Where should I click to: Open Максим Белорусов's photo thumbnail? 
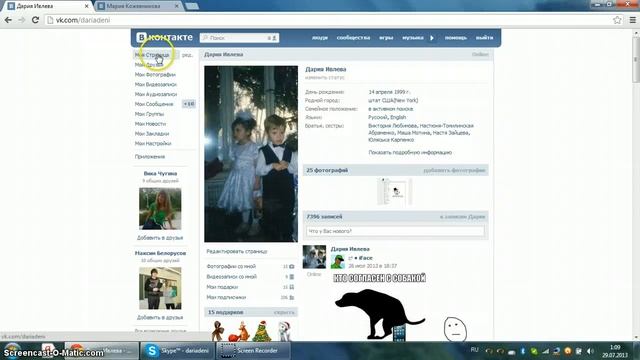coord(160,288)
